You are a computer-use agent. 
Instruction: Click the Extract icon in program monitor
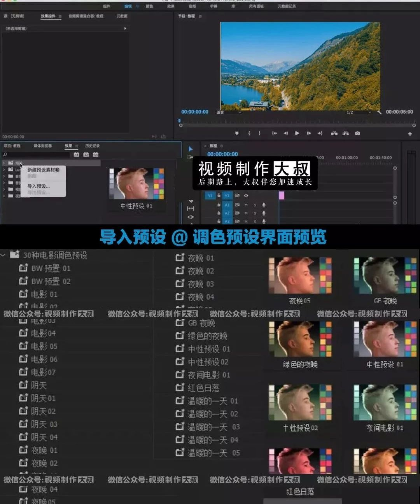tap(346, 133)
